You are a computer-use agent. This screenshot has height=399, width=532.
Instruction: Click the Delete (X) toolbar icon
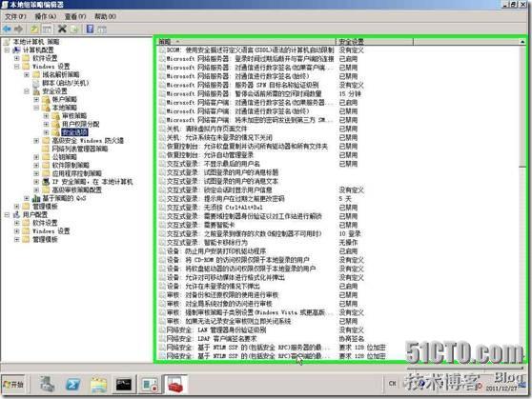62,29
